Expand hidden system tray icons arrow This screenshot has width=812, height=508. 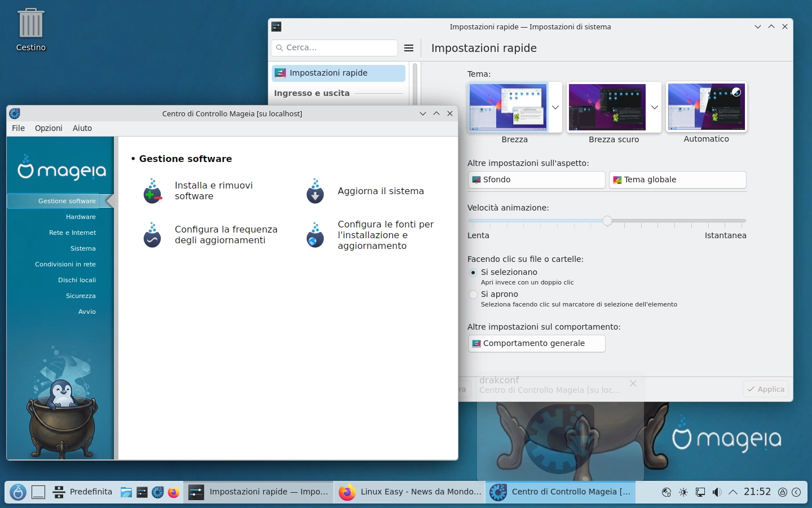(733, 492)
